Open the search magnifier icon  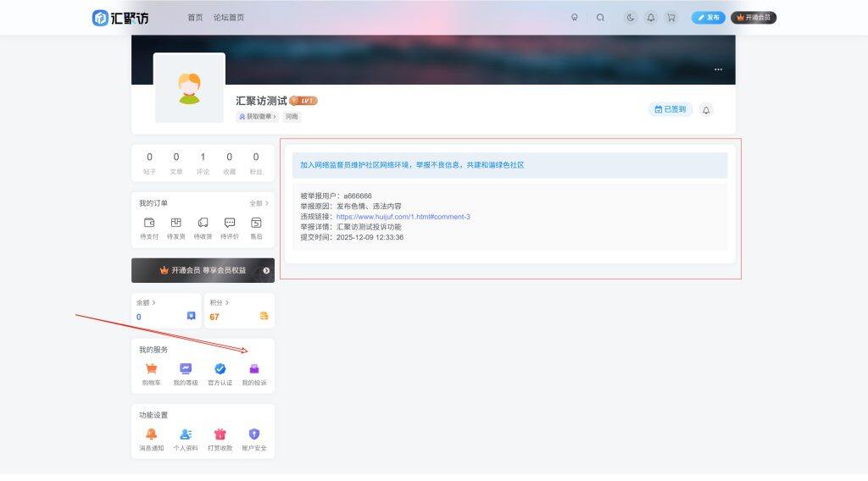tap(600, 18)
